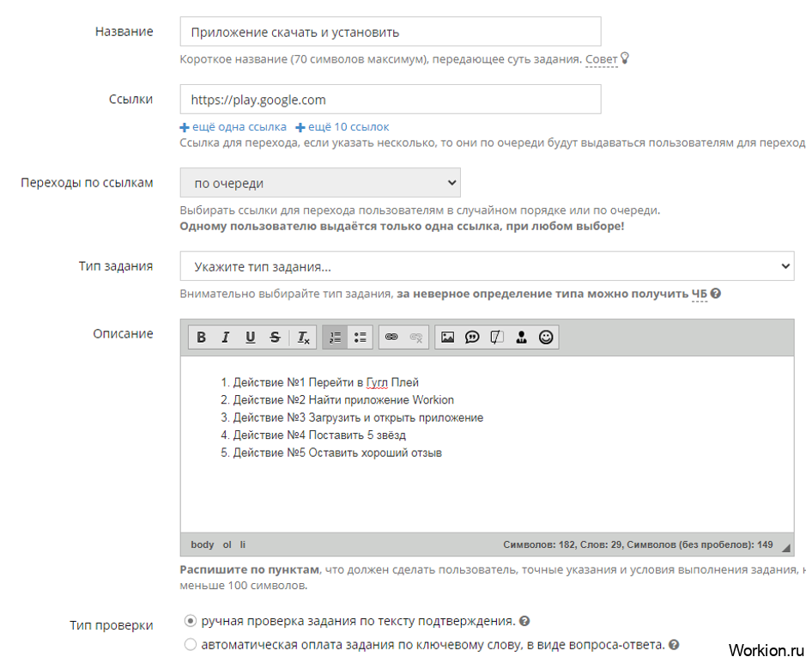Click list line 'Действие №4 Поставить 5 звёзд'
Screen dimensions: 812x663
click(x=319, y=435)
